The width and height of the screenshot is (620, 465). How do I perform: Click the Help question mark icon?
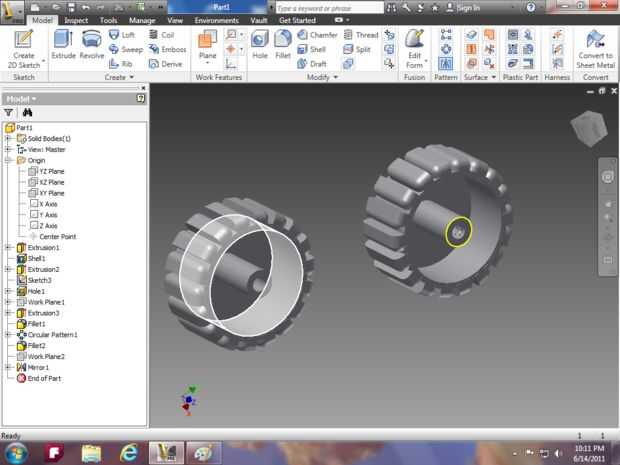pos(531,8)
